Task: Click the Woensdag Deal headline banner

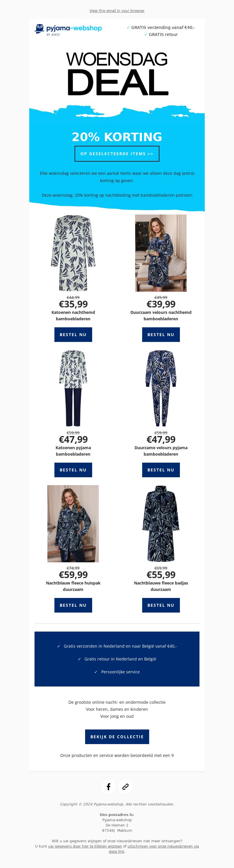Action: coord(117,74)
